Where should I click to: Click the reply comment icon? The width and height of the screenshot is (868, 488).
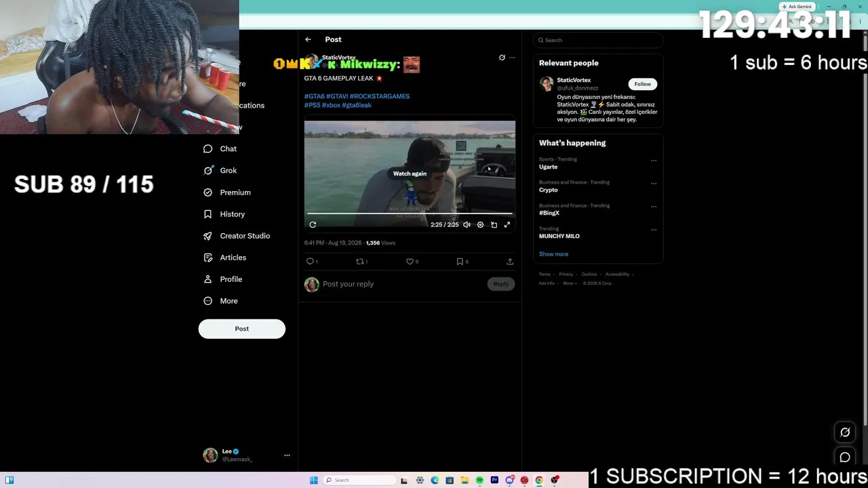tap(310, 262)
